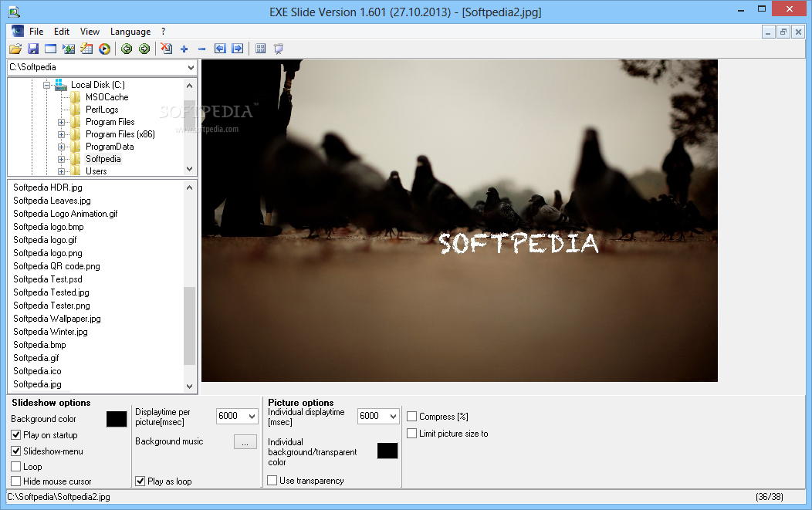The height and width of the screenshot is (510, 812).
Task: Open the Language menu
Action: click(x=130, y=32)
